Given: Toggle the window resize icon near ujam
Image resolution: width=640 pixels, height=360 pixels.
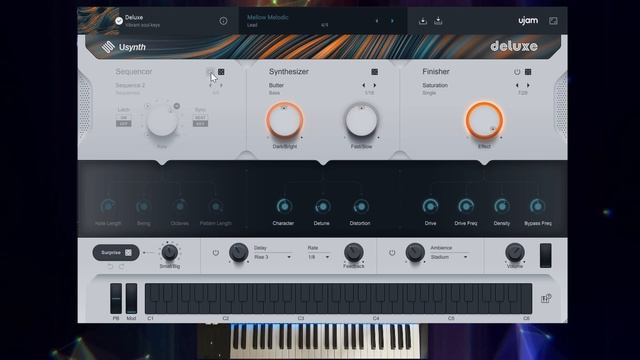Looking at the screenshot, I should [x=553, y=21].
